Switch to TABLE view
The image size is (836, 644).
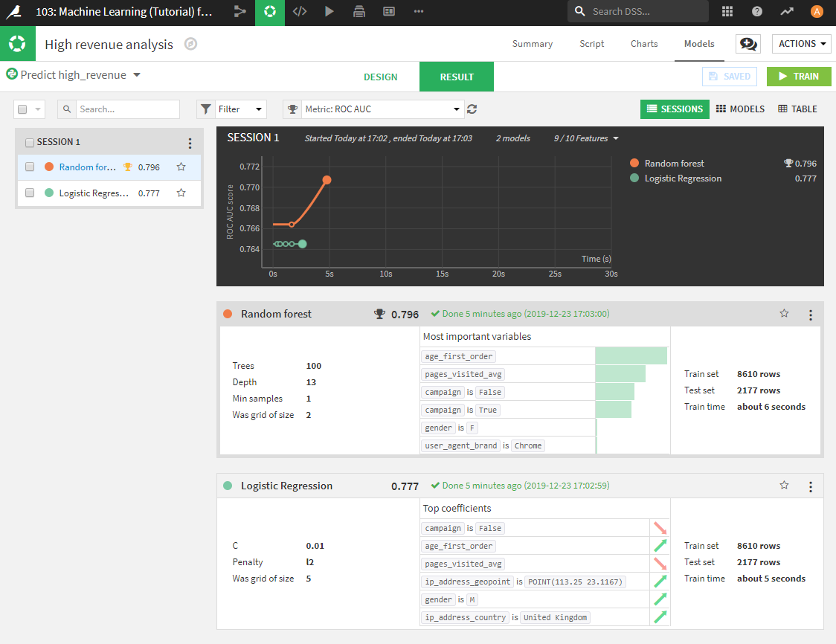point(797,109)
